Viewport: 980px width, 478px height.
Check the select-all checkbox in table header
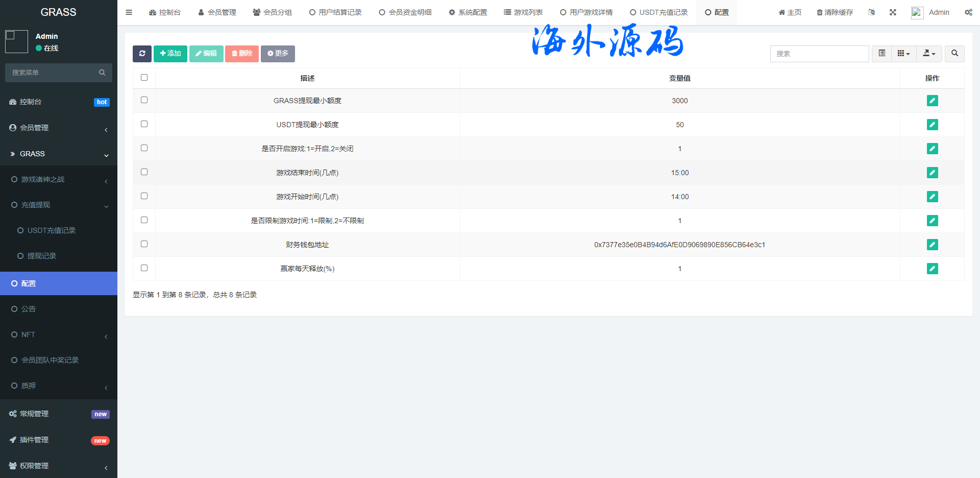coord(144,78)
